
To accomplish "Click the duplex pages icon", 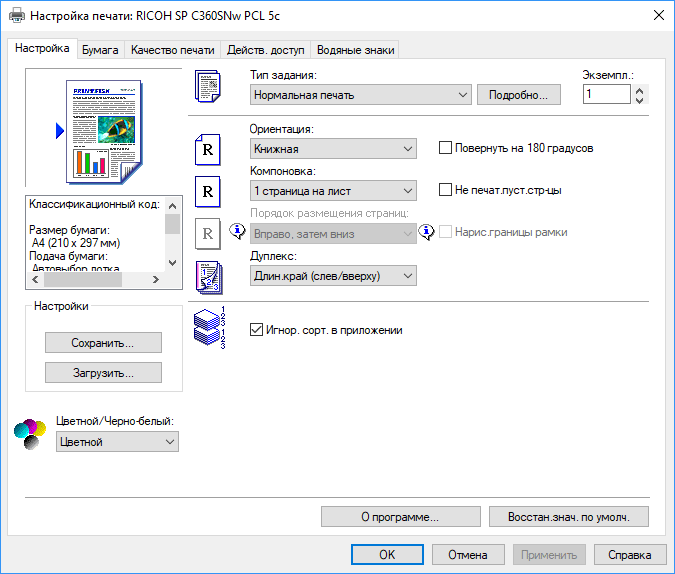I will tap(209, 278).
